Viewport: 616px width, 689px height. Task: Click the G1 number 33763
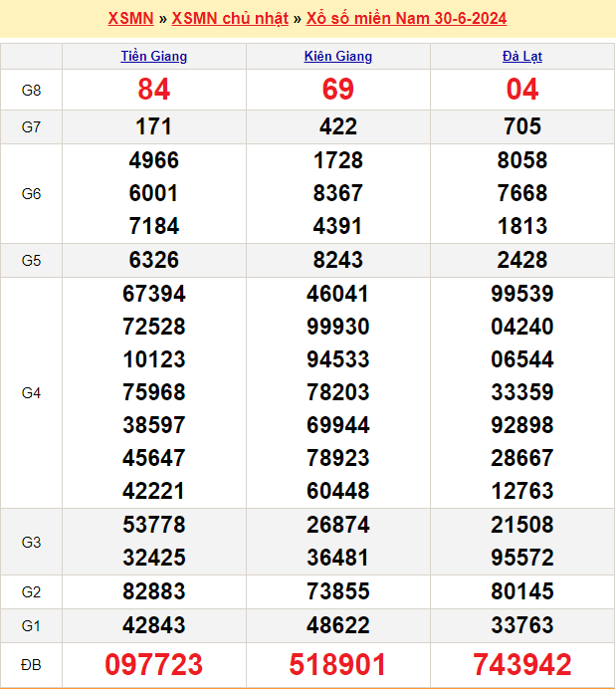point(522,625)
